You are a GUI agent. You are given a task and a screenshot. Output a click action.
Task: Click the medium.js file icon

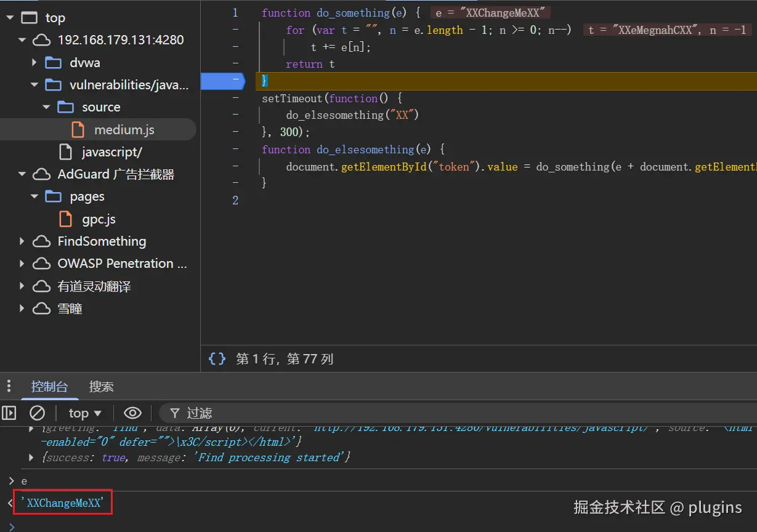(78, 129)
